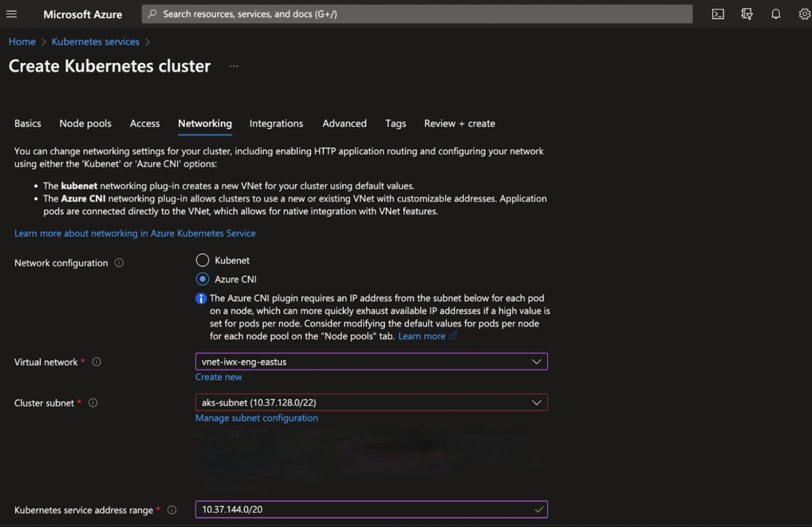Click the Create Kubernetes cluster heading
This screenshot has height=527, width=812.
click(x=109, y=66)
